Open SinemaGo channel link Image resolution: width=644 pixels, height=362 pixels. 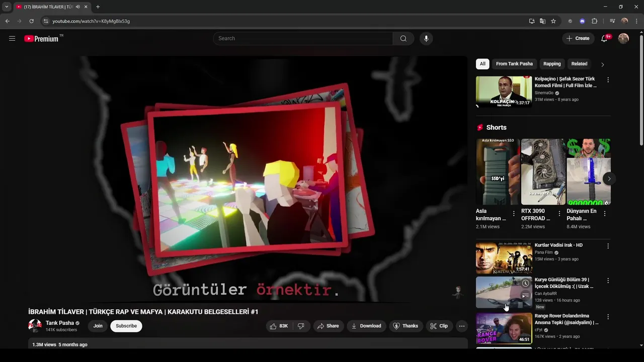[x=544, y=93]
